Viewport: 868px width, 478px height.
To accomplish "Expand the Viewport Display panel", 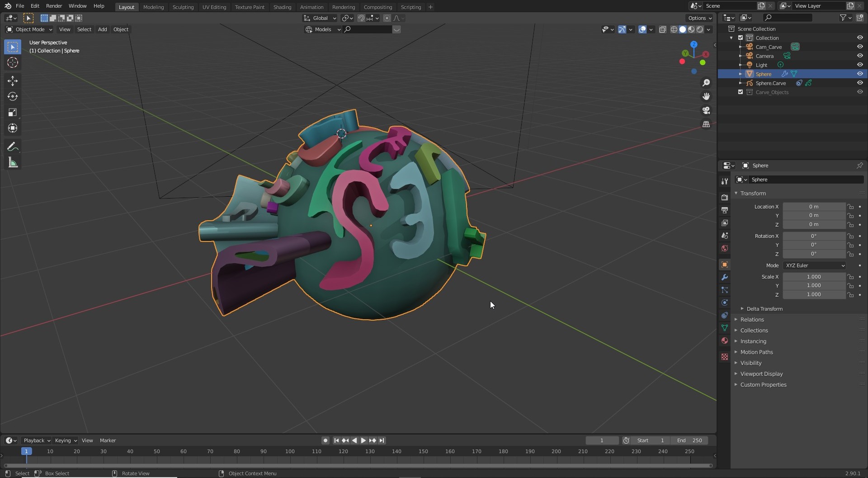I will (x=761, y=374).
